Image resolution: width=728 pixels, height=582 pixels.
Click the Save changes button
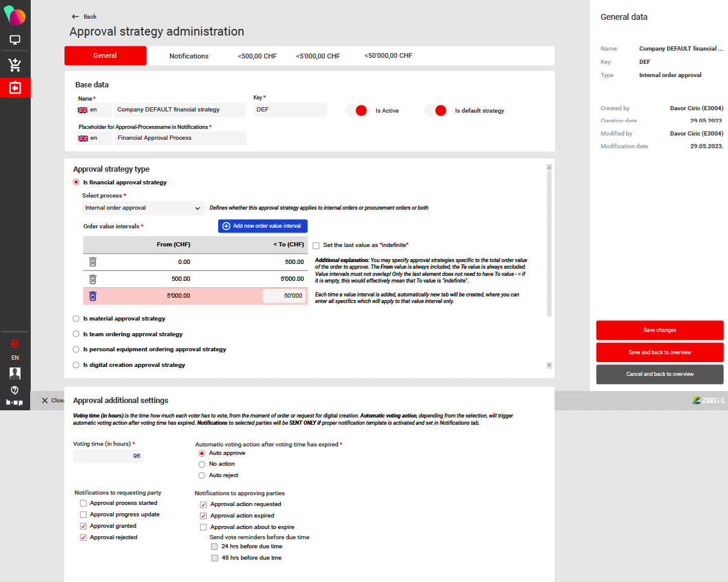(659, 330)
